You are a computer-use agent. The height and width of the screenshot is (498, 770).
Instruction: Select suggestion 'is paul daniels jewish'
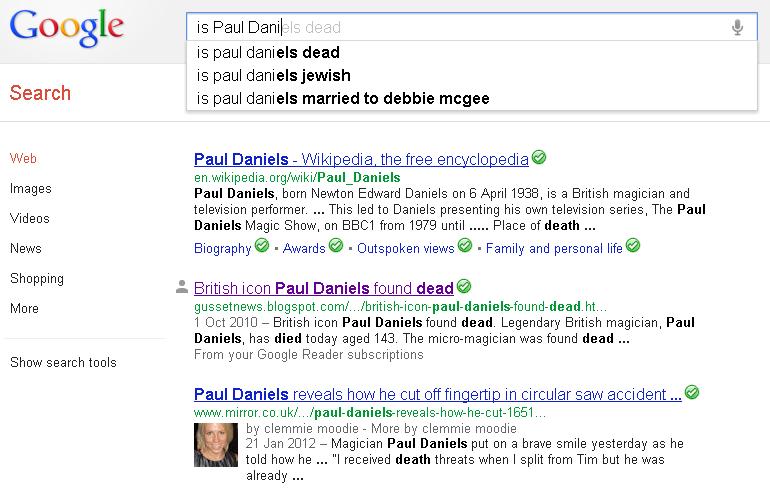click(471, 76)
